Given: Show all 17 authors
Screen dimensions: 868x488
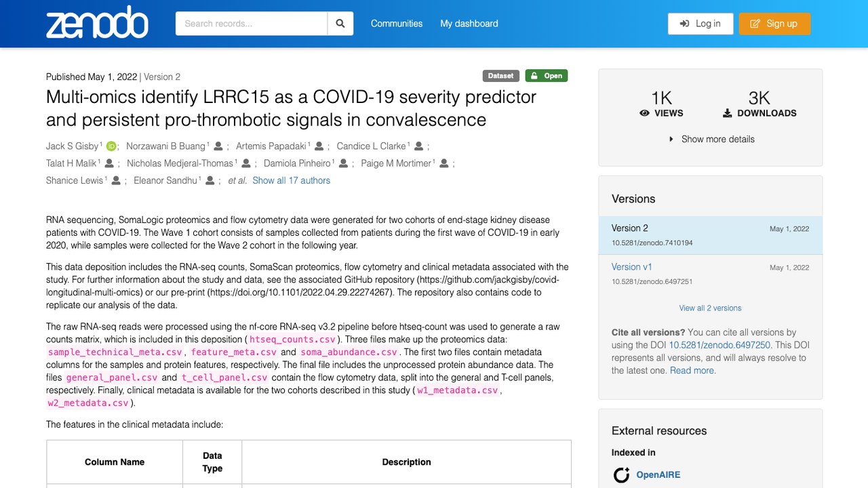Looking at the screenshot, I should (x=292, y=181).
